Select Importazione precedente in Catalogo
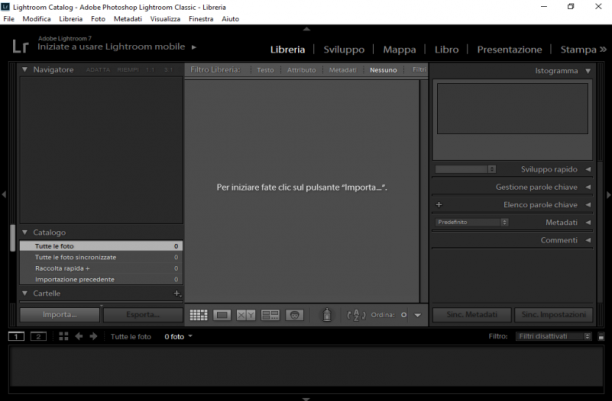The image size is (612, 401). coord(101,279)
